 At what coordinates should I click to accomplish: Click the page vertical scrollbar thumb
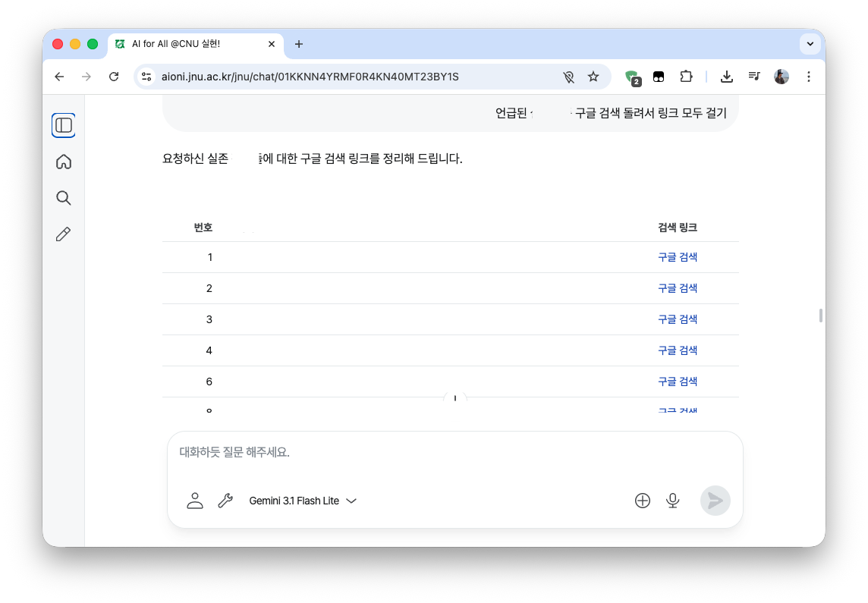click(821, 316)
